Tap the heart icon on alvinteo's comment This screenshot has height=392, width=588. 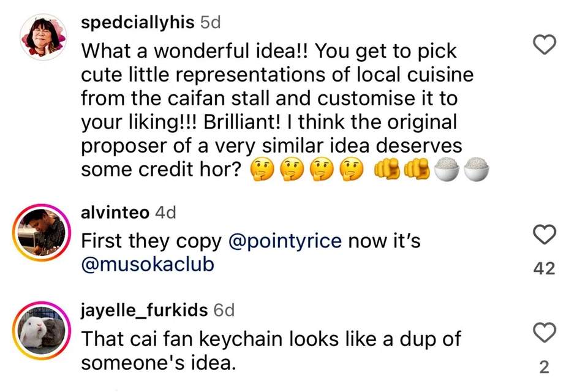coord(544,235)
